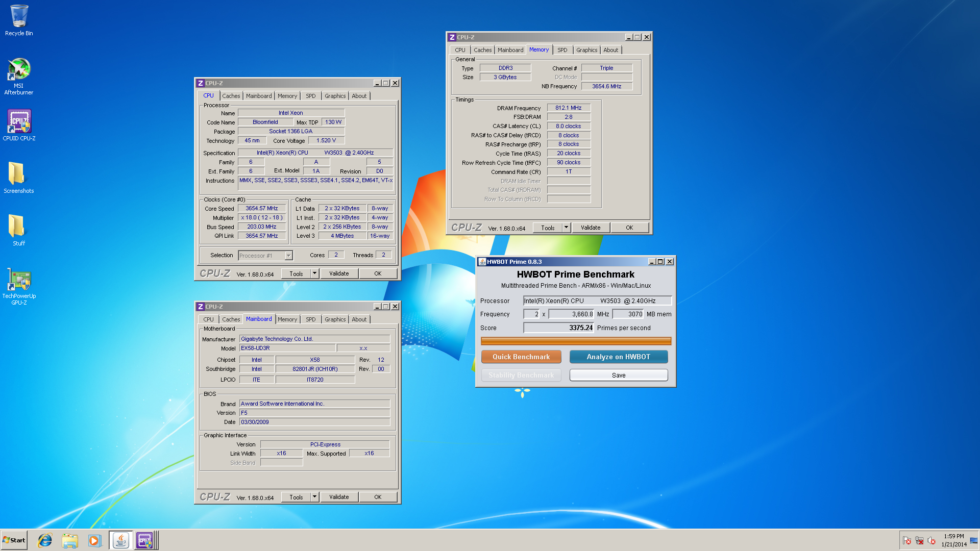Viewport: 980px width, 551px height.
Task: Click the network tray icon
Action: click(x=919, y=541)
